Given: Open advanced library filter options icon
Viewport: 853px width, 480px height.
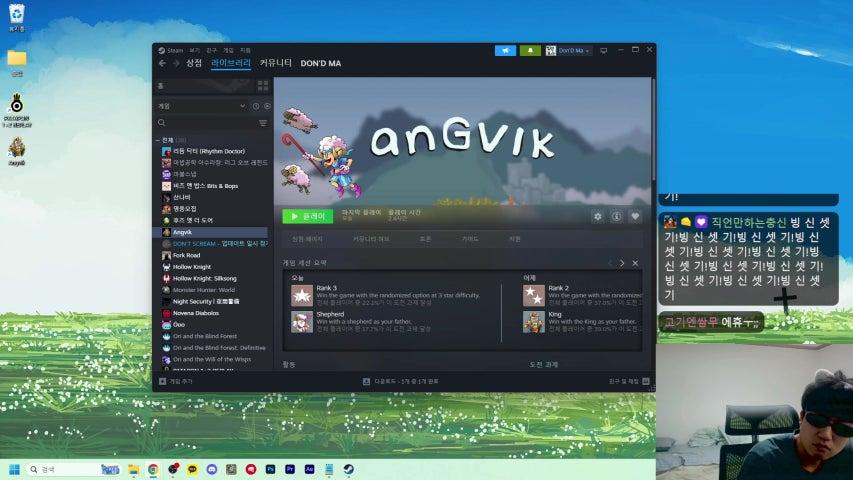Looking at the screenshot, I should (x=263, y=123).
